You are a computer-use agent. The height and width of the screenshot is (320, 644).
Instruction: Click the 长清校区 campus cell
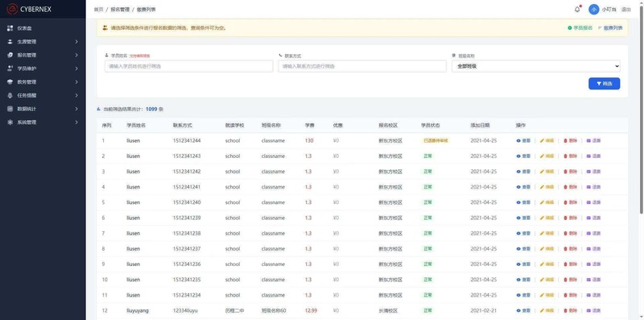click(x=388, y=310)
